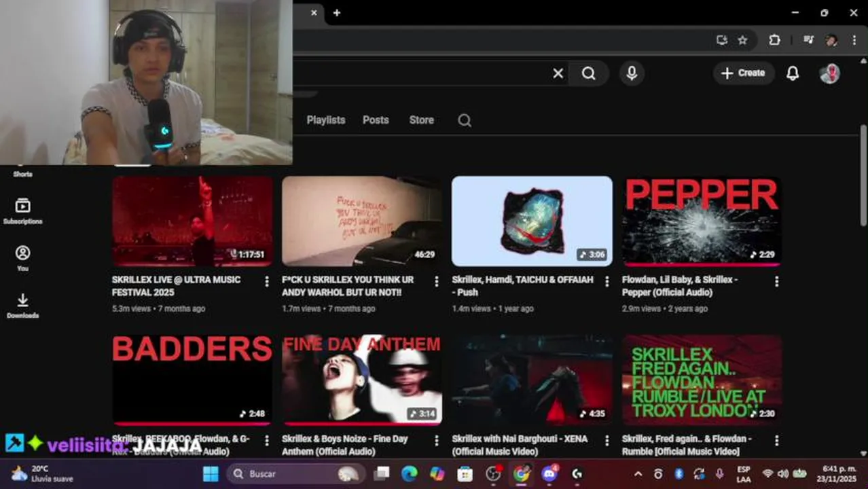Open options for F*CK U SKRILLEX video
The height and width of the screenshot is (489, 868).
(x=437, y=281)
